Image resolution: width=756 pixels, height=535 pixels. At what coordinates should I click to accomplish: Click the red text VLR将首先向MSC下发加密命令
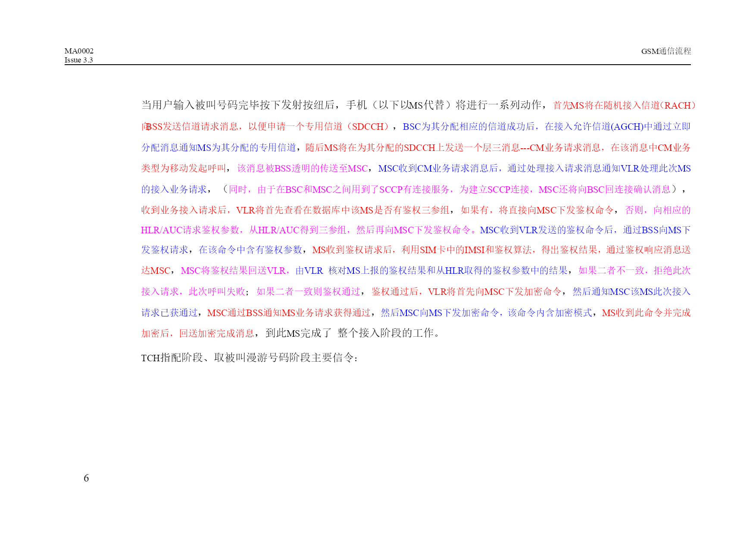494,291
